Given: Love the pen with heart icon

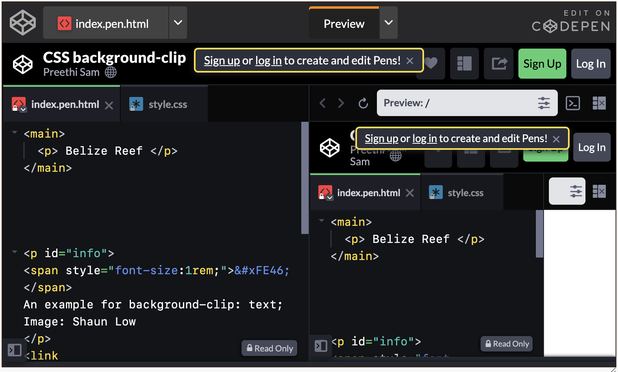Looking at the screenshot, I should pyautogui.click(x=432, y=63).
